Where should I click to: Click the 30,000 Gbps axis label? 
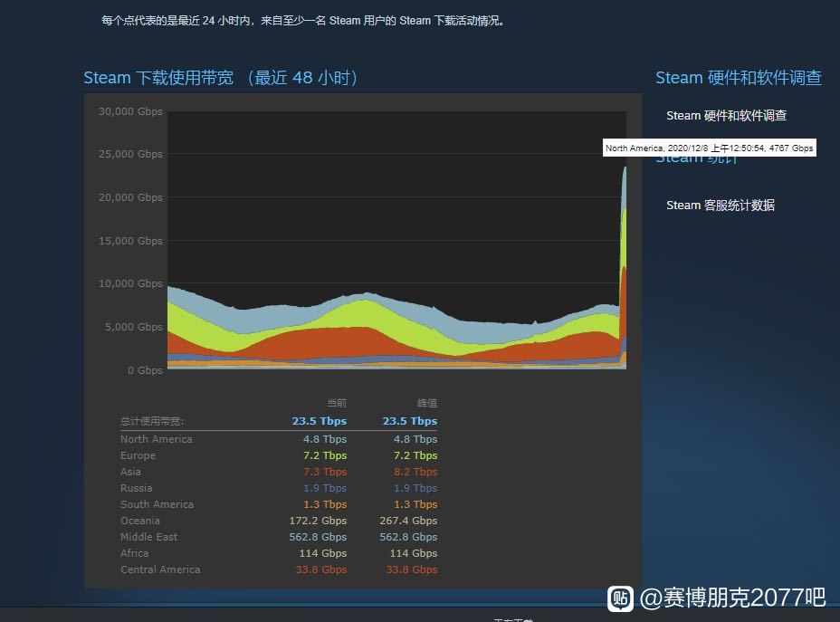(130, 111)
